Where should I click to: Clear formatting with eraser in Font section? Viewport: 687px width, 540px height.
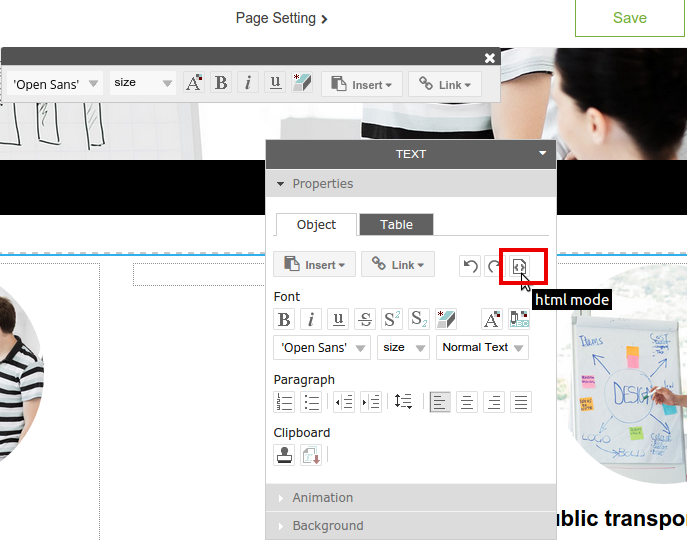tap(446, 319)
